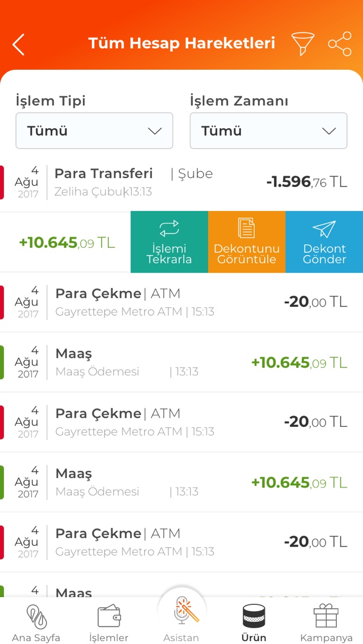Tap the Dekont Gönder paper plane icon
This screenshot has width=363, height=644.
(x=324, y=228)
